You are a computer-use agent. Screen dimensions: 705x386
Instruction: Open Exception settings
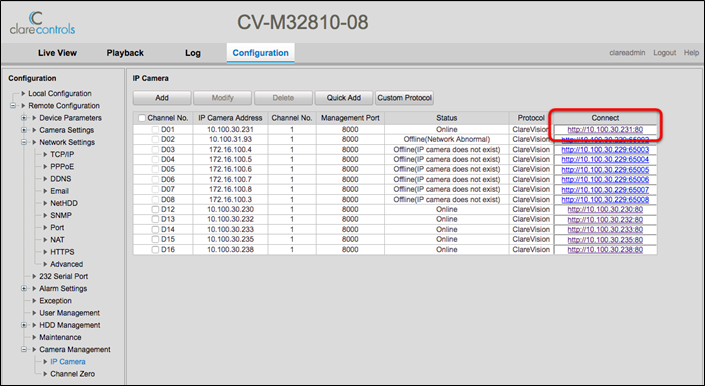[x=55, y=301]
